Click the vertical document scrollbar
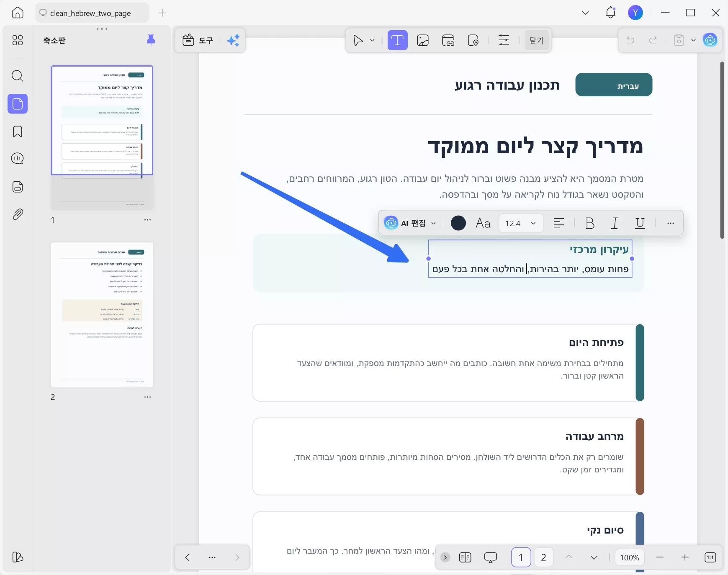Viewport: 728px width, 575px height. point(722,150)
